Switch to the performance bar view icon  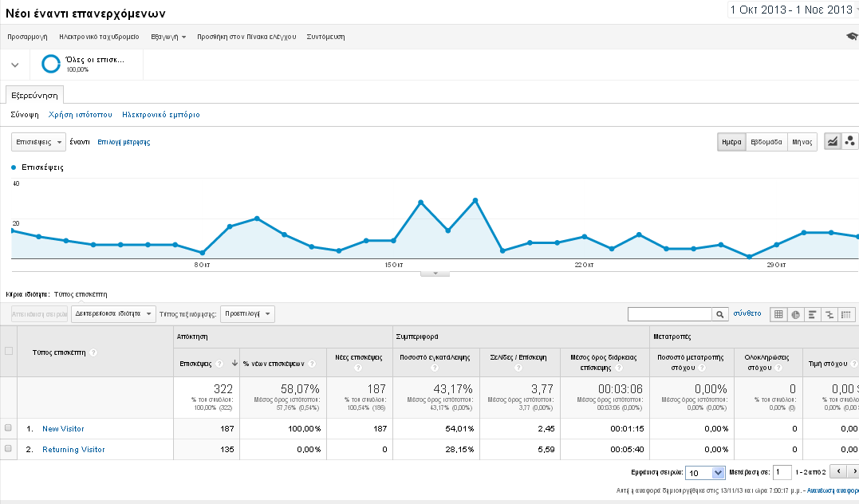coord(813,314)
